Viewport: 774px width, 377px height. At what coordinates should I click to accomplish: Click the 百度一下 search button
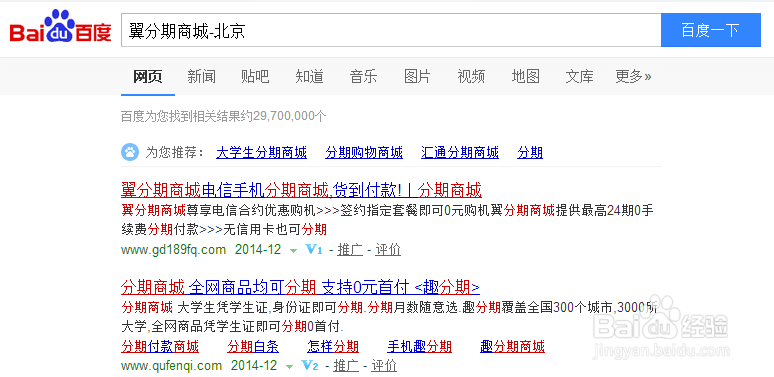coord(711,30)
